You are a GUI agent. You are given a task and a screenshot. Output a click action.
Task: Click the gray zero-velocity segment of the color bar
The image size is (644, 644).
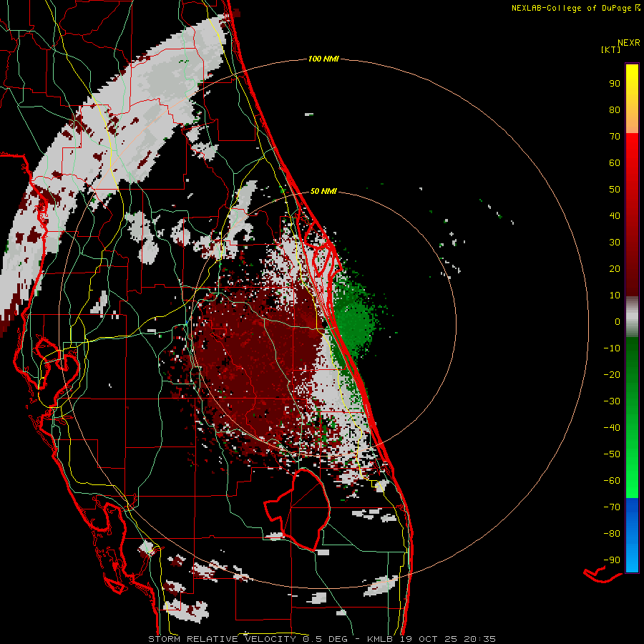pos(632,317)
